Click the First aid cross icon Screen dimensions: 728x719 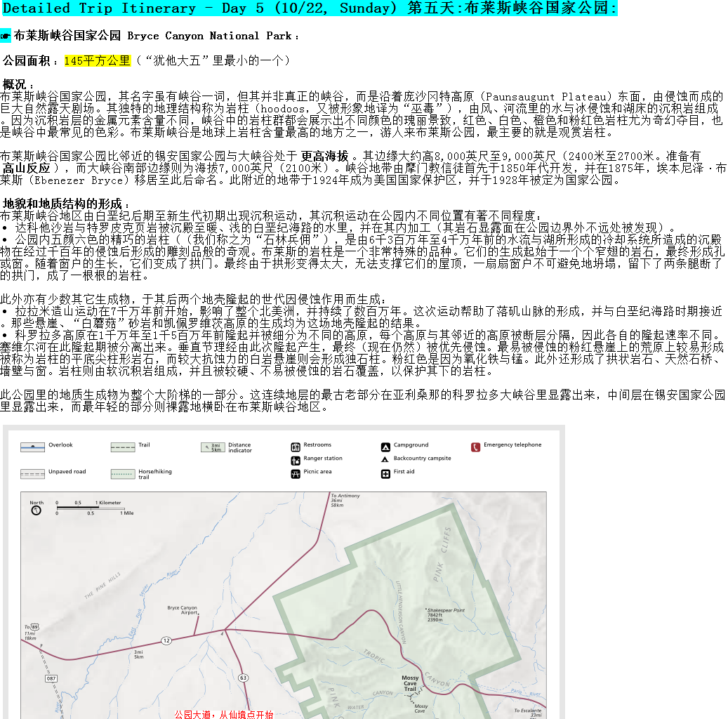(385, 474)
